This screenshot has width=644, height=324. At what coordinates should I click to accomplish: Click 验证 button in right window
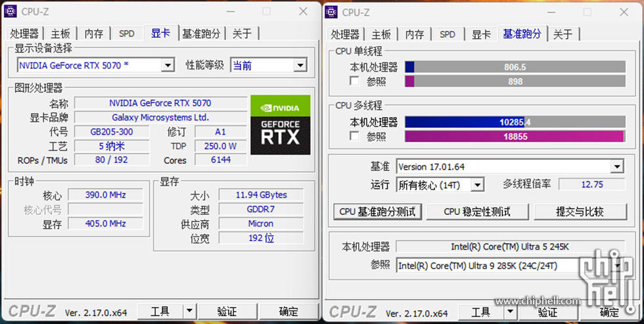pos(548,313)
